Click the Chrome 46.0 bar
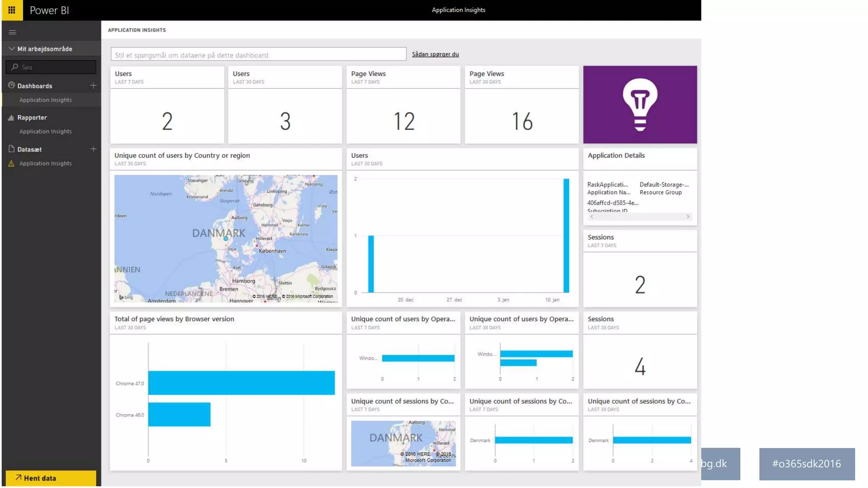Viewport: 868px width, 488px height. click(179, 415)
